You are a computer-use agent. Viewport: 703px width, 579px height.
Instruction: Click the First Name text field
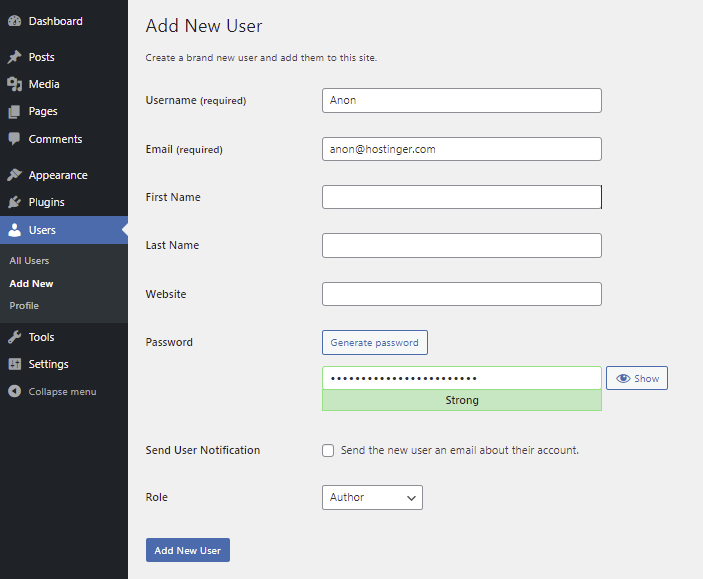pos(461,197)
